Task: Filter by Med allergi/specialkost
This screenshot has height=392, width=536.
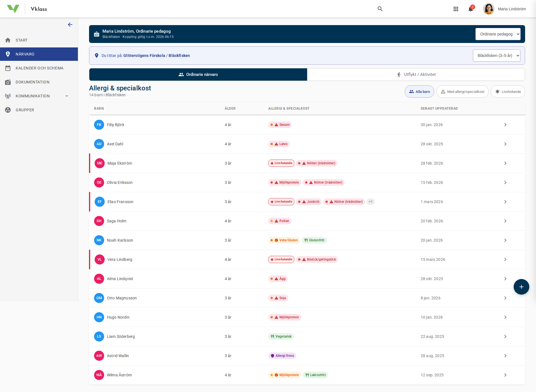Action: (x=462, y=92)
